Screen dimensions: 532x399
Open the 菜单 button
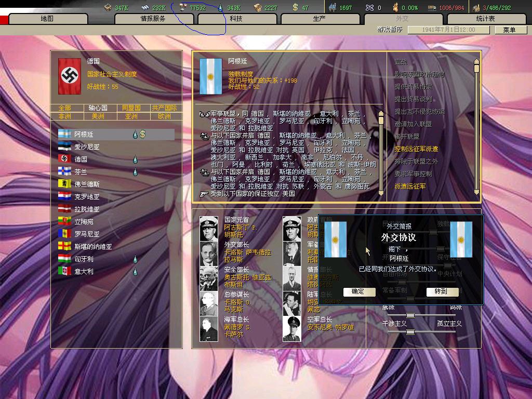tap(509, 30)
